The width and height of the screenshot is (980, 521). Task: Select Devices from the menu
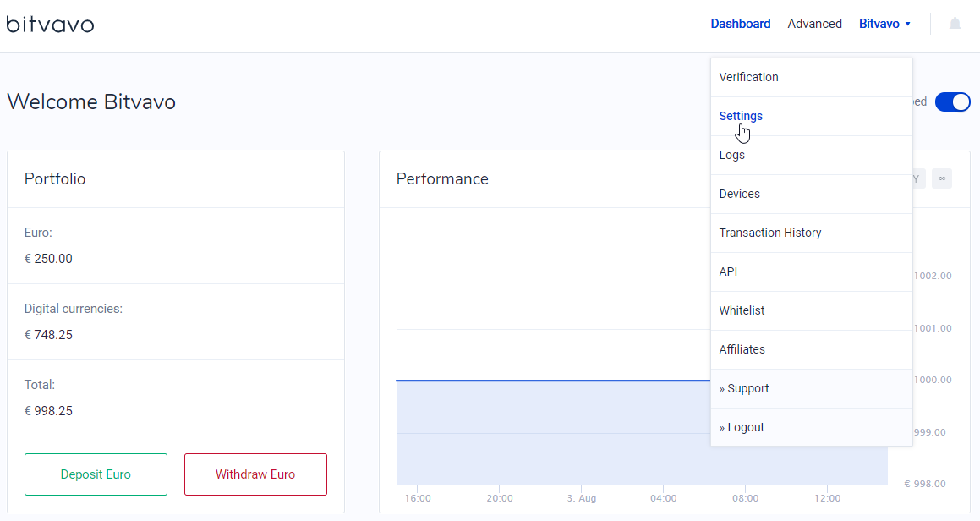click(739, 194)
